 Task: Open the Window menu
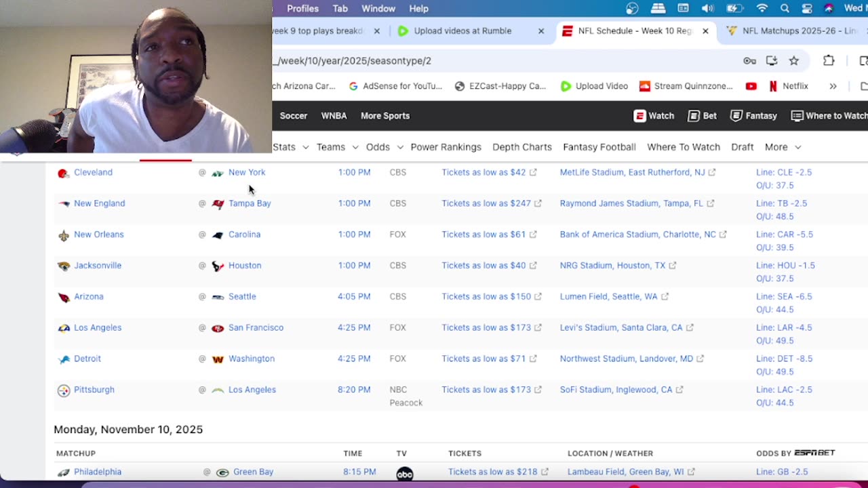pos(378,9)
